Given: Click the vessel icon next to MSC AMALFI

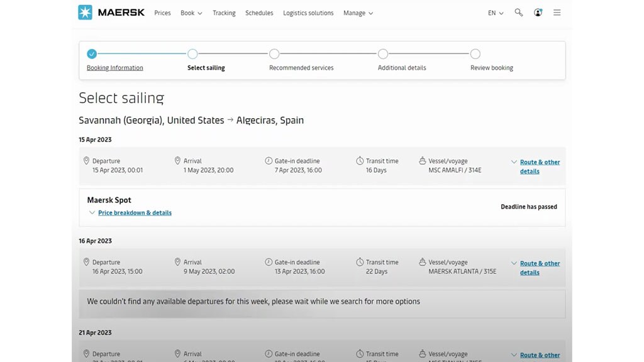Looking at the screenshot, I should tap(422, 160).
